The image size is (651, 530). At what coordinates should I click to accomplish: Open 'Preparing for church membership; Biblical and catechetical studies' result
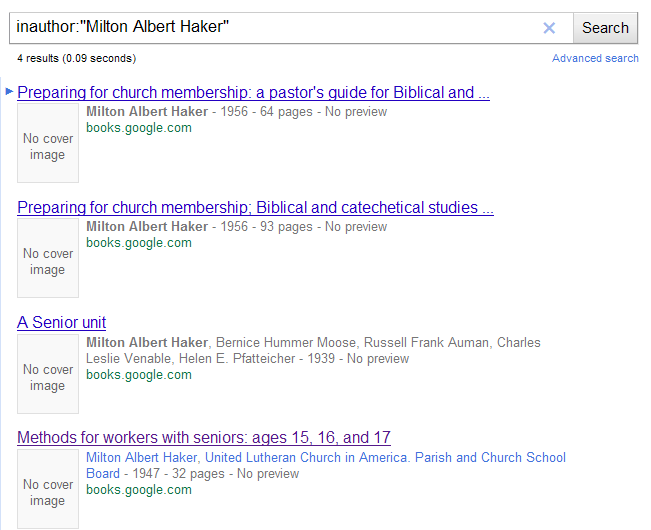[x=255, y=208]
